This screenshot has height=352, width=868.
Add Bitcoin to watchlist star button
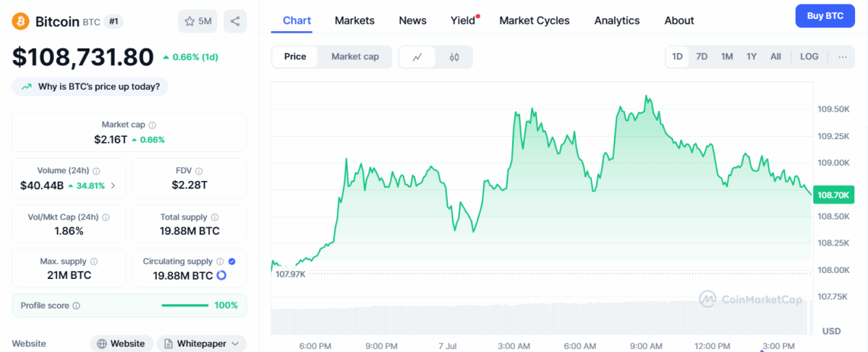[197, 21]
